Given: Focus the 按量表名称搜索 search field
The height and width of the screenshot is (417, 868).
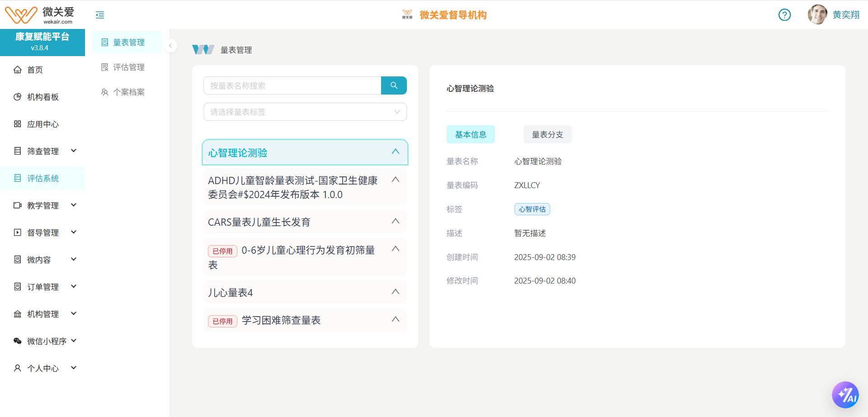Looking at the screenshot, I should [292, 85].
